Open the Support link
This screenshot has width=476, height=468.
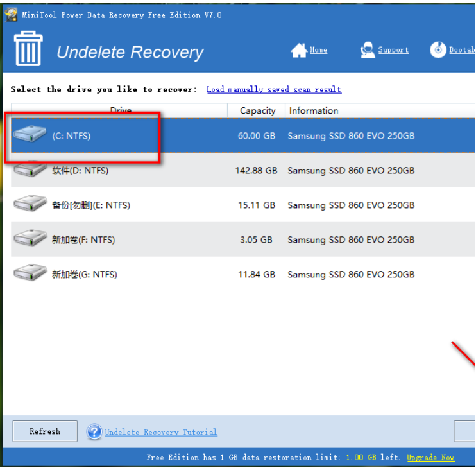coord(393,50)
